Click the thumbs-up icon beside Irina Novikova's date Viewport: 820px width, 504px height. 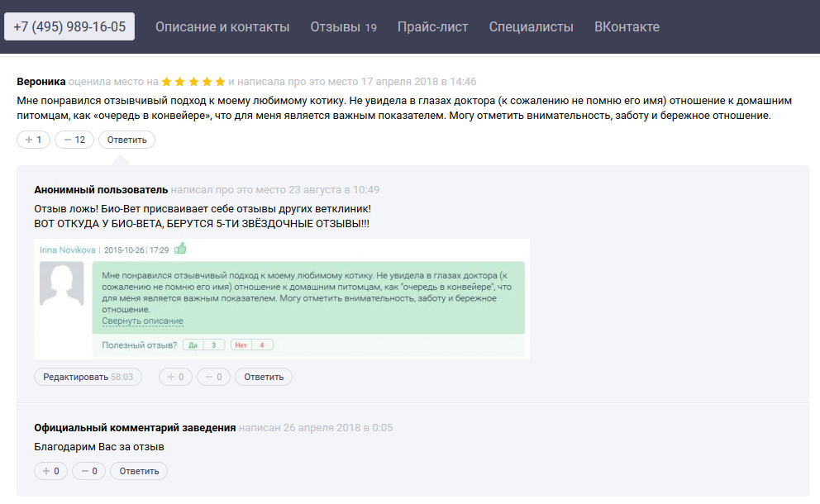(x=180, y=249)
